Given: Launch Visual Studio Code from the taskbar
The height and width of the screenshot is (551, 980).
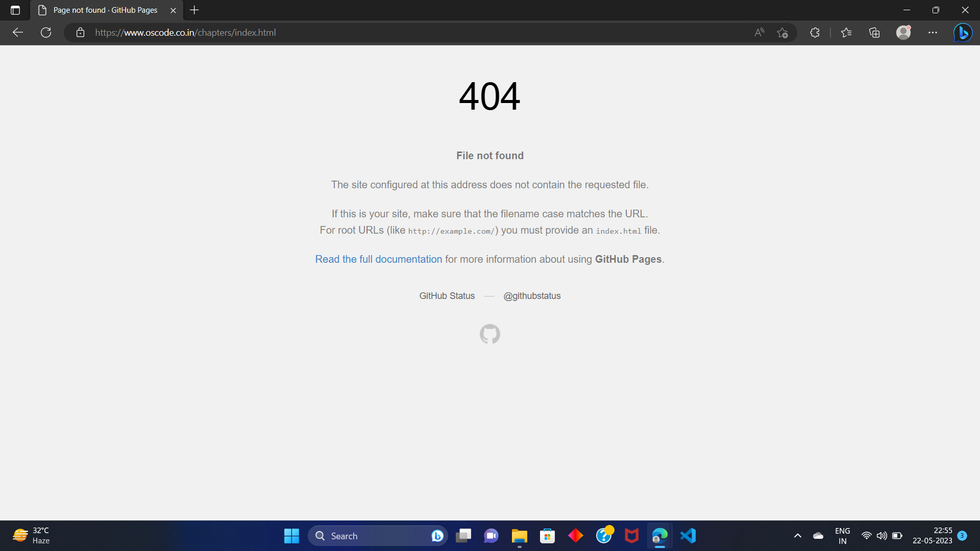Looking at the screenshot, I should point(688,536).
